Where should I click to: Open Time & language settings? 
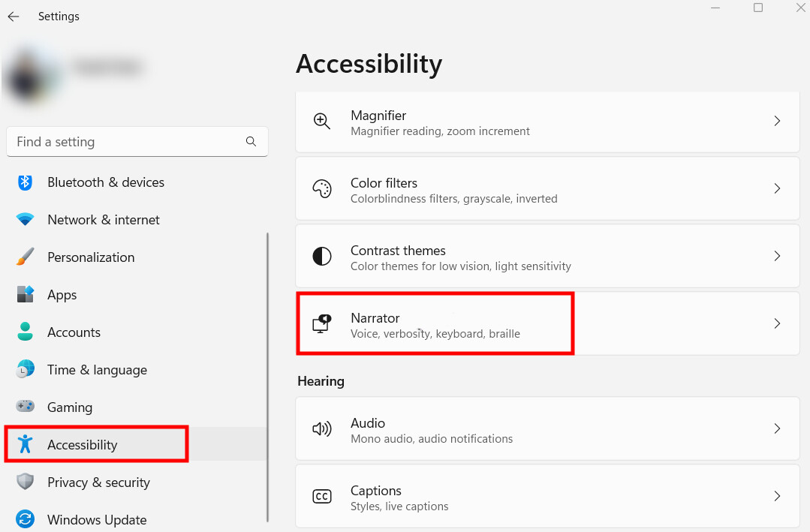tap(137, 370)
